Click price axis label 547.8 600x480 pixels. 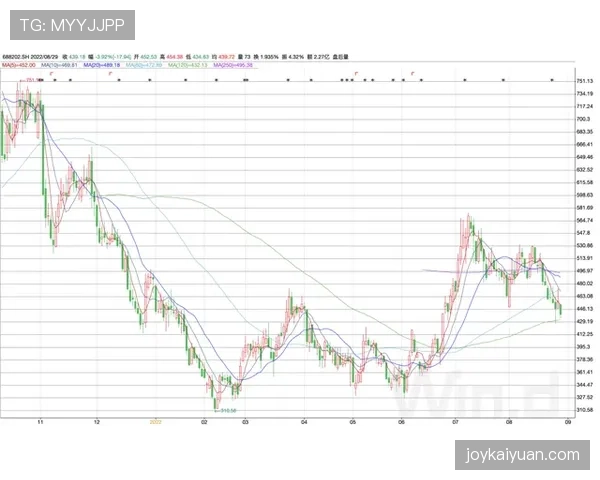pos(583,233)
